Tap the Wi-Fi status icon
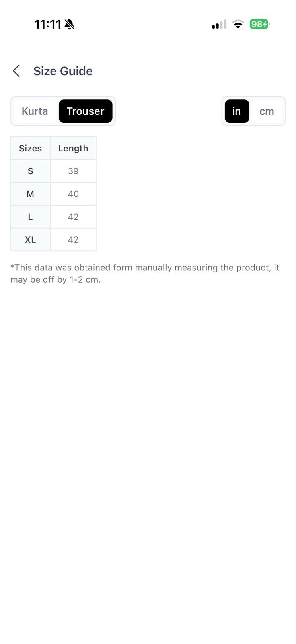 [x=238, y=25]
